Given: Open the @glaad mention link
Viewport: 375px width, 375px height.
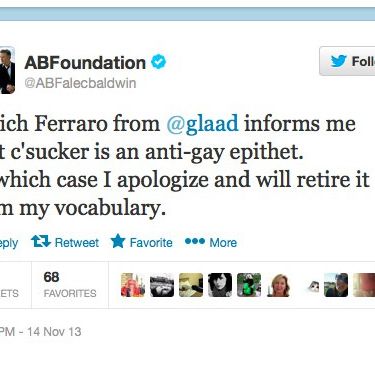Looking at the screenshot, I should [x=202, y=123].
